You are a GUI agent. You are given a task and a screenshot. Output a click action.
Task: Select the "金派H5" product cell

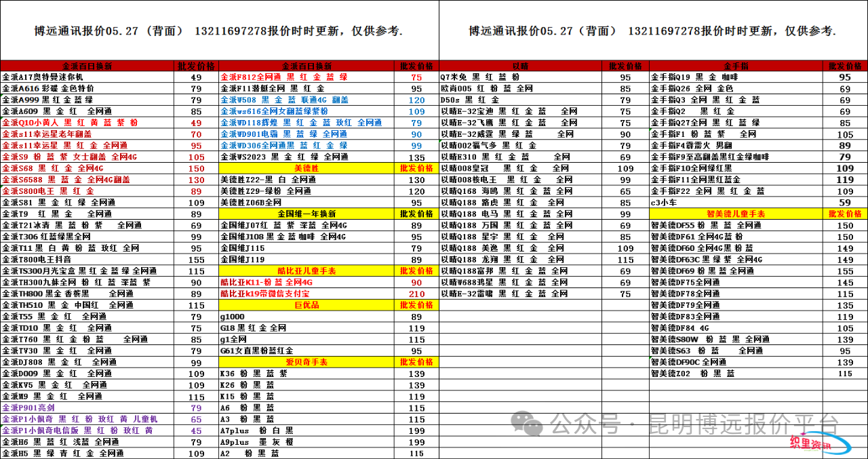click(x=87, y=453)
